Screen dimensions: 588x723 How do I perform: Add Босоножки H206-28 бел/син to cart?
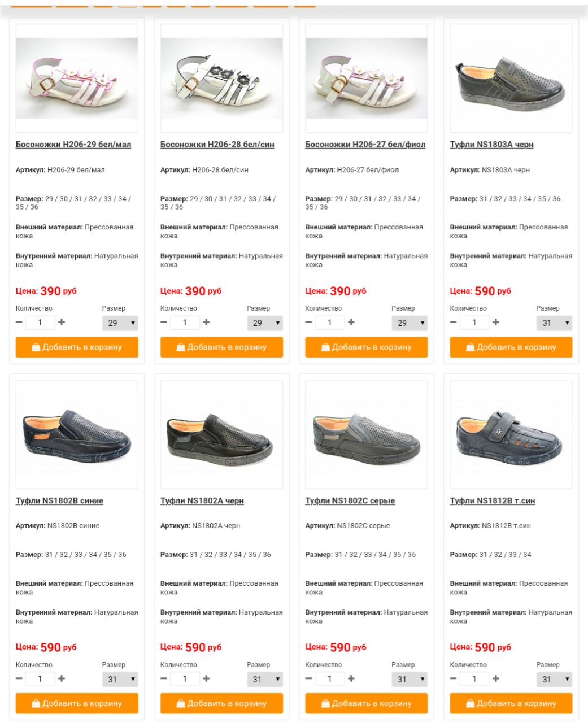pos(221,347)
